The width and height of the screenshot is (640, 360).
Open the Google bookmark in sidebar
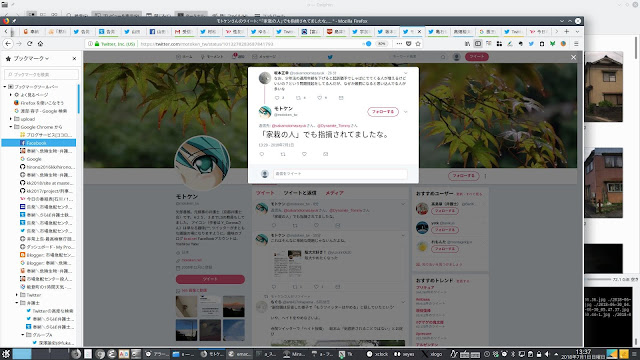click(34, 159)
